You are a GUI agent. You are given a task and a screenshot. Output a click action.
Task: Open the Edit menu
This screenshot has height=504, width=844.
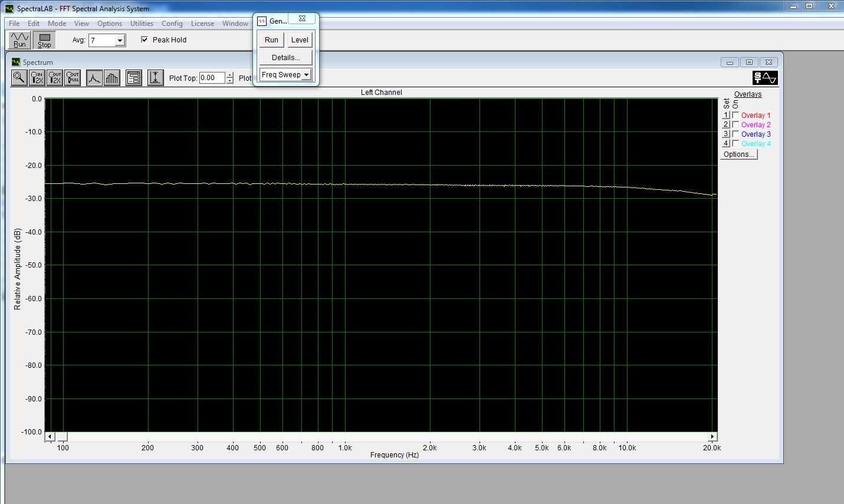[x=34, y=24]
